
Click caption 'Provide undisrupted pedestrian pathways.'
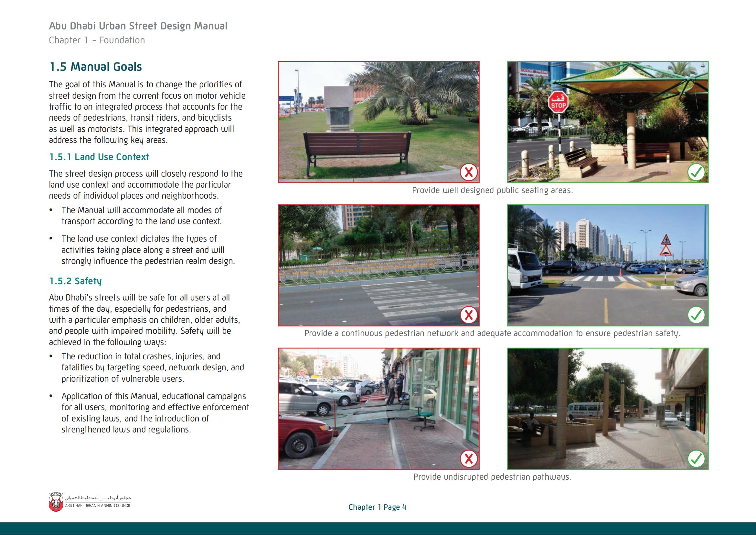click(x=493, y=477)
